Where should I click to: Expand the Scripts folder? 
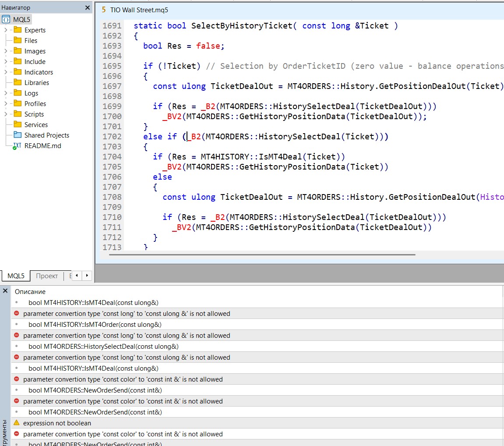pyautogui.click(x=6, y=114)
